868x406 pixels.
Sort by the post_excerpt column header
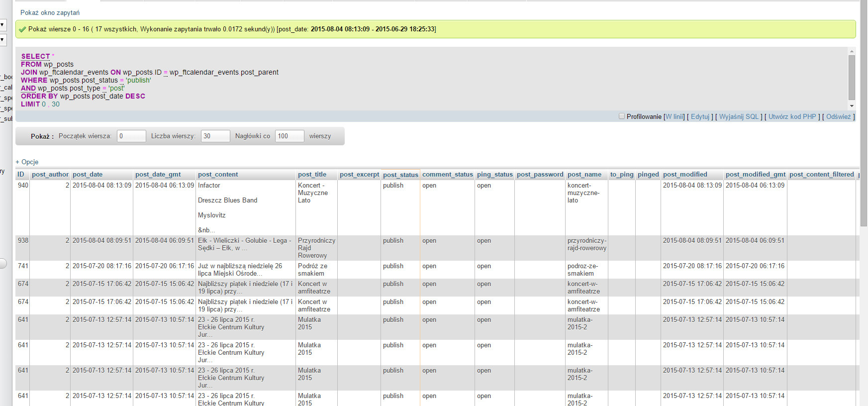(x=359, y=174)
